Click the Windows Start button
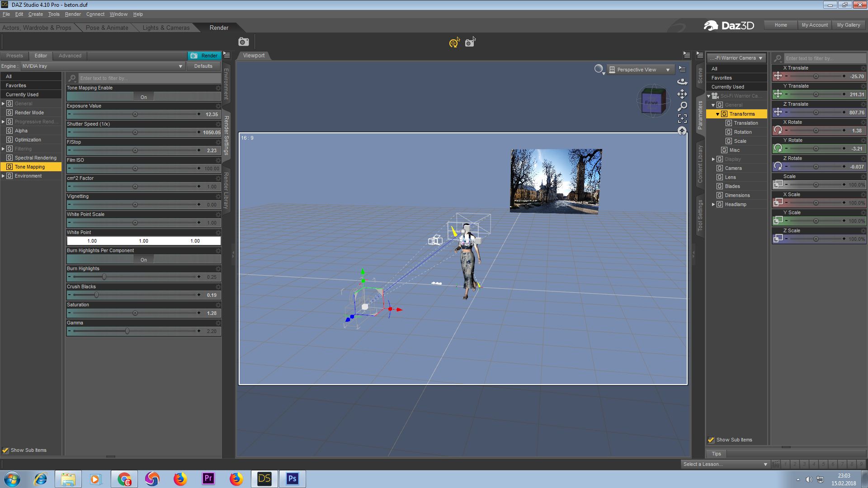This screenshot has height=488, width=868. (x=12, y=479)
